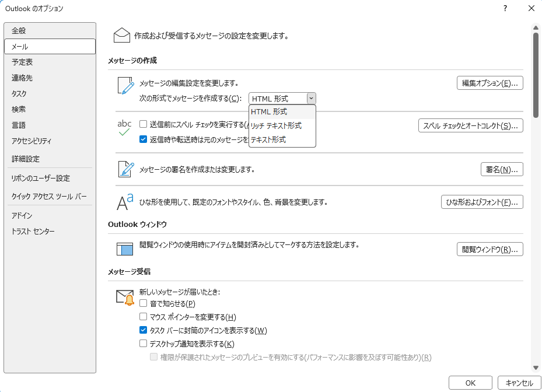Open 閲覧ウィンドウ settings button
The width and height of the screenshot is (542, 392).
pyautogui.click(x=490, y=249)
